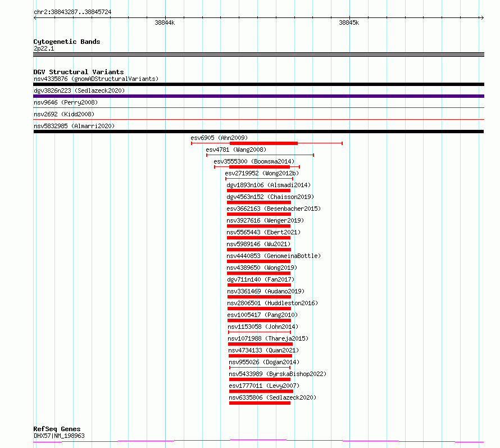Open variant dgv711n140 (Fan2017)
The width and height of the screenshot is (500, 448).
[261, 279]
